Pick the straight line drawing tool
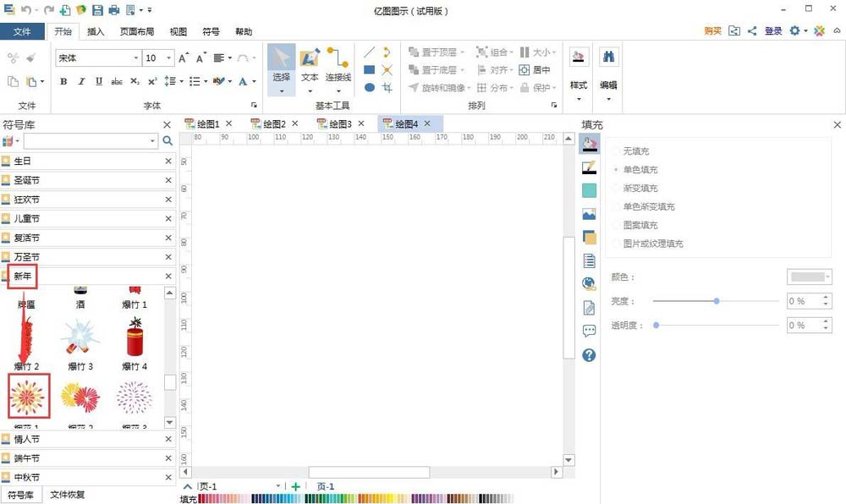 (369, 52)
